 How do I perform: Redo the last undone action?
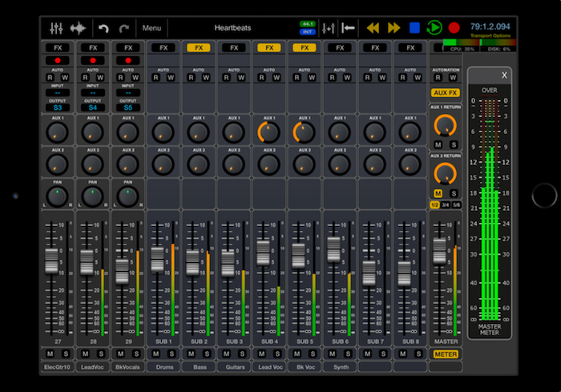pyautogui.click(x=123, y=28)
